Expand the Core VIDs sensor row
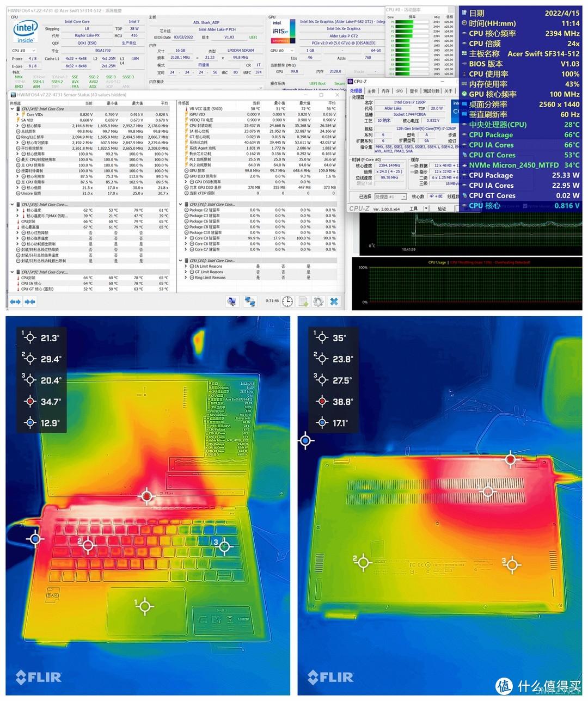This screenshot has width=588, height=701. (17, 114)
